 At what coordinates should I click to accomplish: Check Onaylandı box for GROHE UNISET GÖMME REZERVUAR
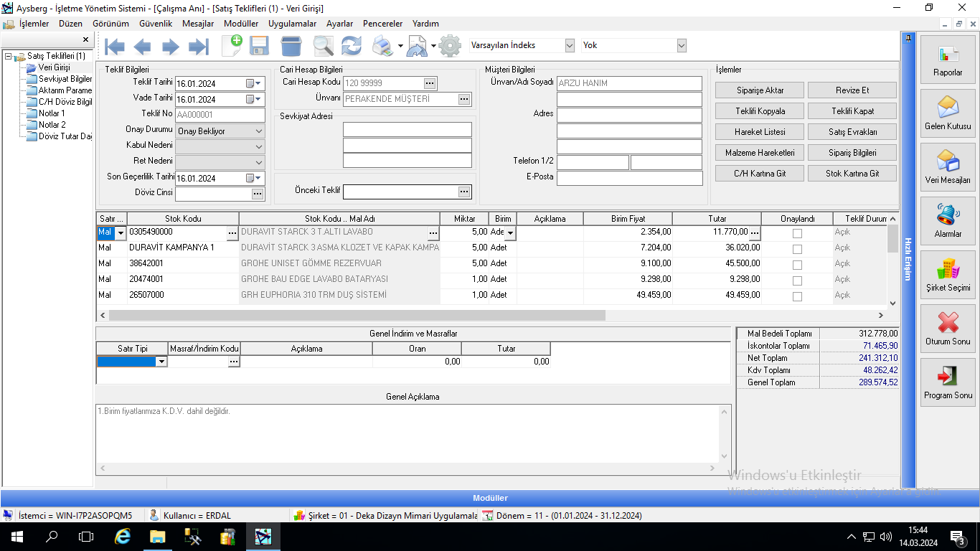point(797,265)
